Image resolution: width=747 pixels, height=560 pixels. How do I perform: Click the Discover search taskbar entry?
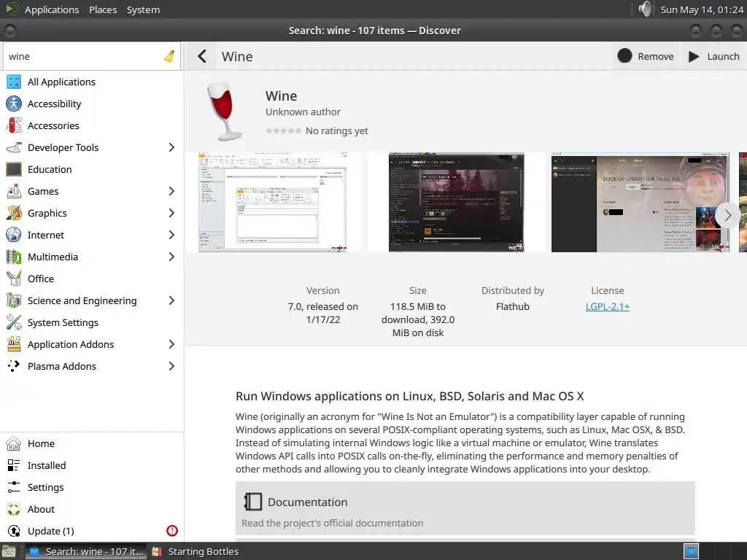point(86,551)
